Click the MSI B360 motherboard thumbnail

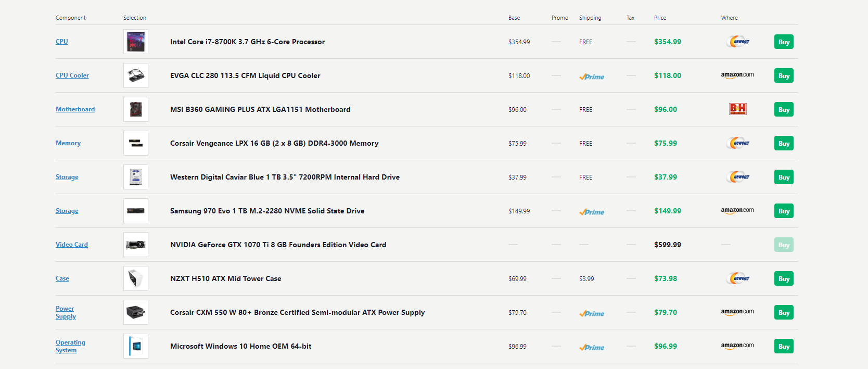[136, 109]
